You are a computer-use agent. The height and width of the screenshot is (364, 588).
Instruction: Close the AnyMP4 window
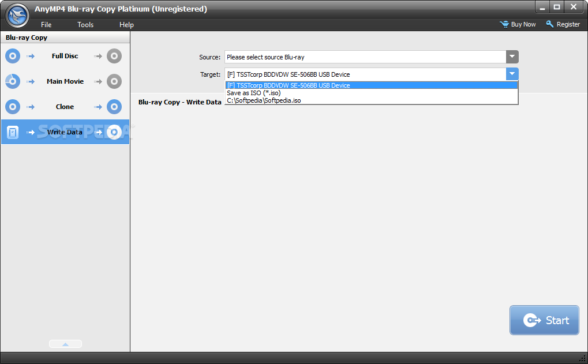point(574,7)
